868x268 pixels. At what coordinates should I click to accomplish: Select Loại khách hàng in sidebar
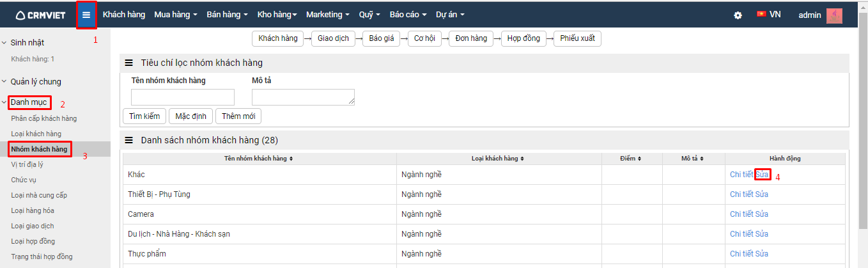(x=36, y=134)
